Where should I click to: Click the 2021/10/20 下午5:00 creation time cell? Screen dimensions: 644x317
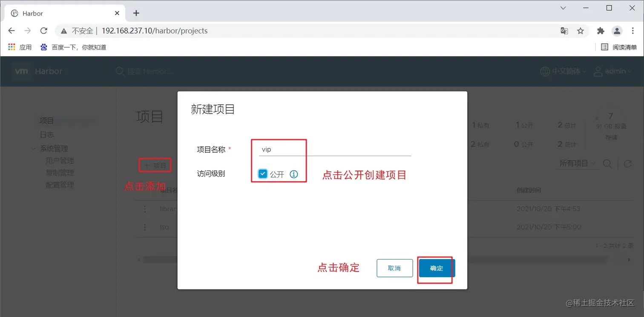point(549,227)
